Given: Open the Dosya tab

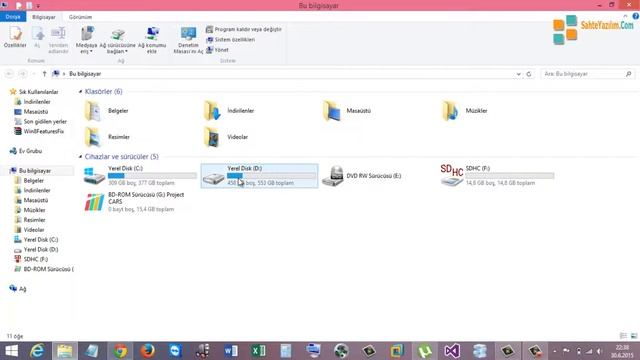Looking at the screenshot, I should point(13,17).
